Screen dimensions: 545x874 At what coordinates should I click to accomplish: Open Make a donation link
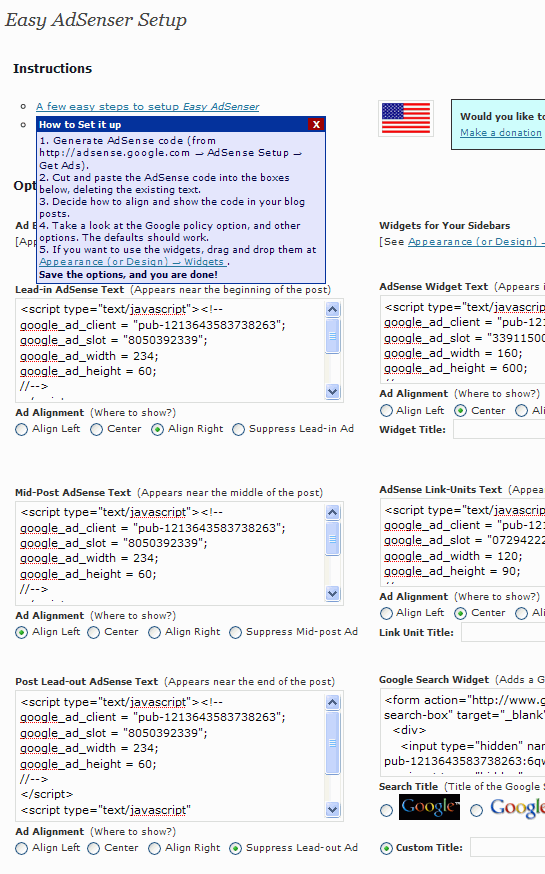click(x=500, y=133)
